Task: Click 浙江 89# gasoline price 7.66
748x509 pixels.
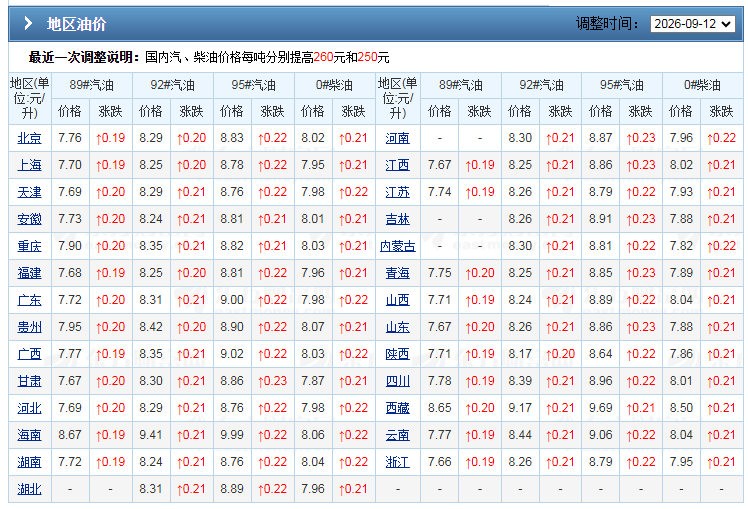Action: click(440, 462)
